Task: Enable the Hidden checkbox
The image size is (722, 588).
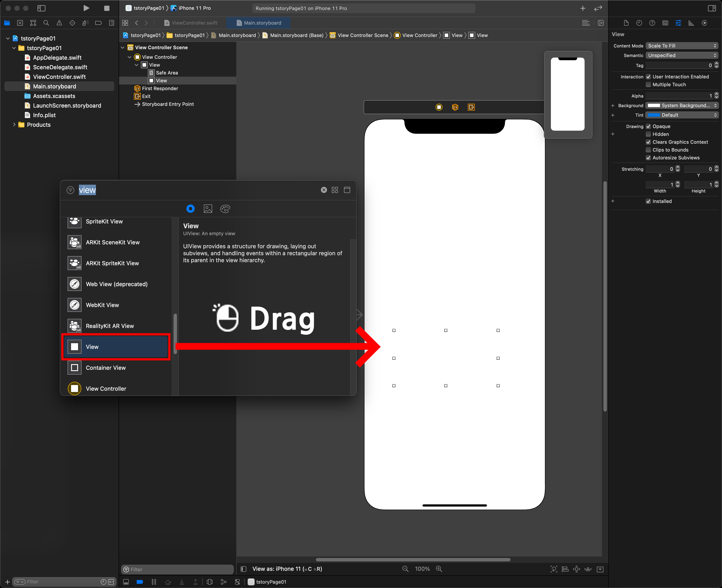Action: tap(648, 134)
